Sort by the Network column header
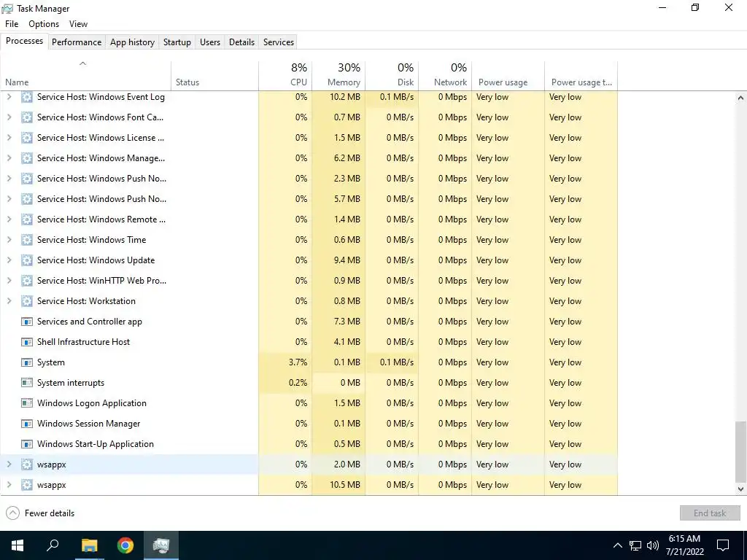The height and width of the screenshot is (560, 747). point(446,76)
